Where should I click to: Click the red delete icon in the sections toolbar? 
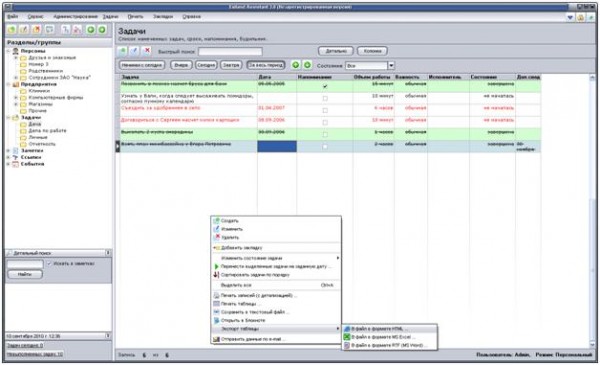(x=37, y=29)
